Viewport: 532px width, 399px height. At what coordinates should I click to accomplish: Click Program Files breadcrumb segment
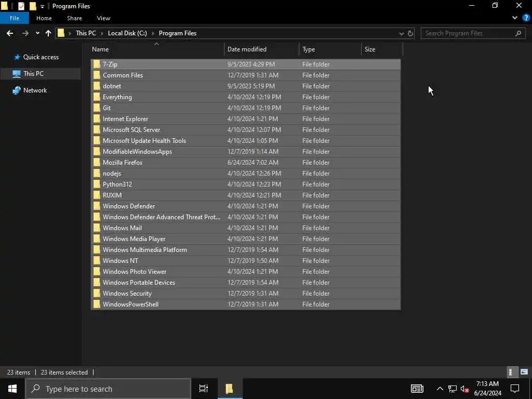point(178,33)
